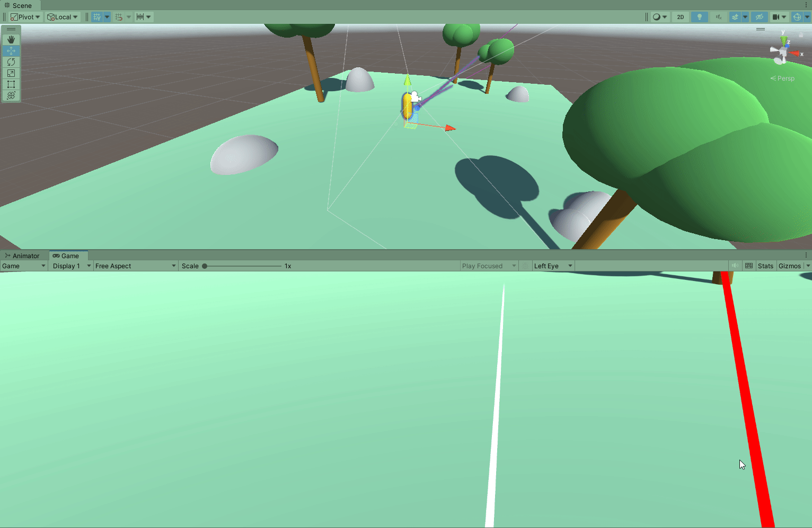
Task: Open the Game view type dropdown
Action: pos(24,266)
